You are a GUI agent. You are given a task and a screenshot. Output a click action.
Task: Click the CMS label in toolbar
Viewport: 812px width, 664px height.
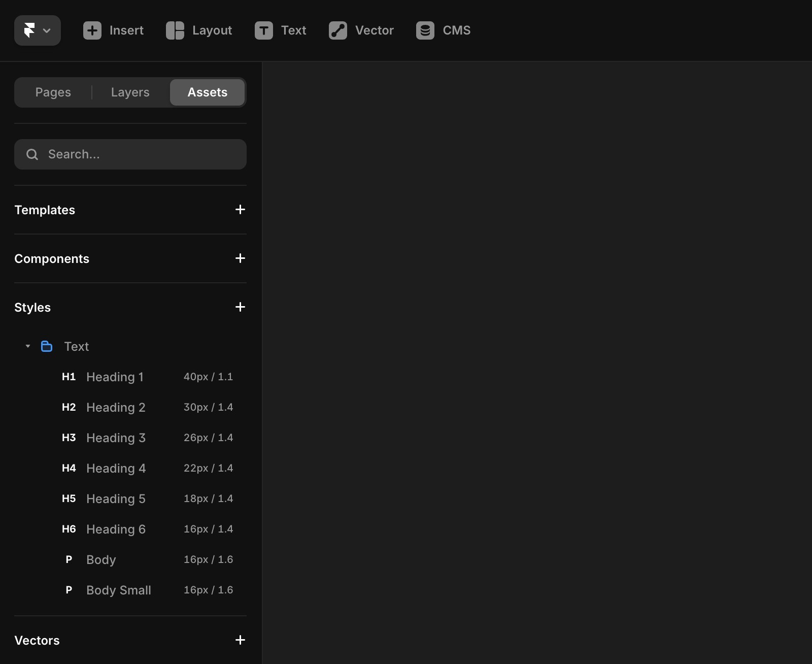(x=457, y=30)
